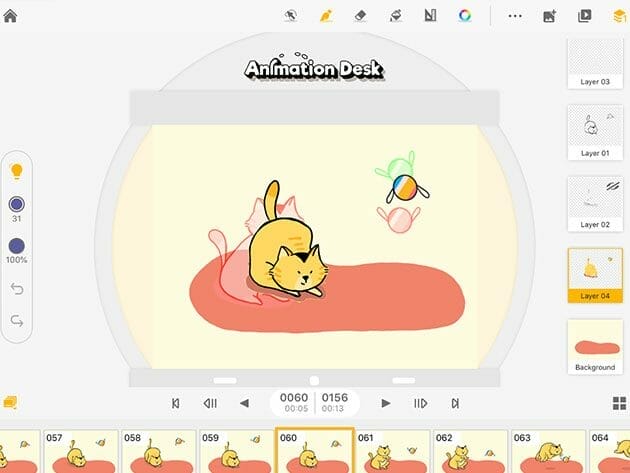Go to the Home screen

point(11,16)
